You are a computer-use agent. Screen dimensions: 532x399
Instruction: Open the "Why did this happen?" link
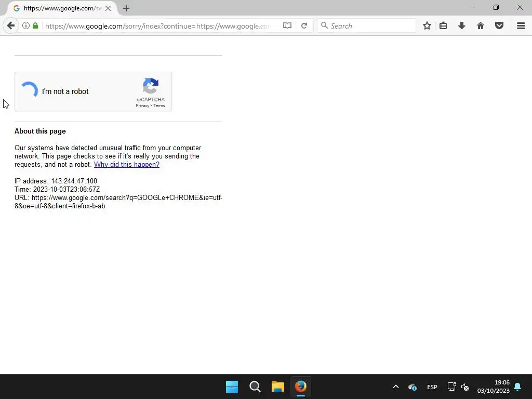coord(127,165)
